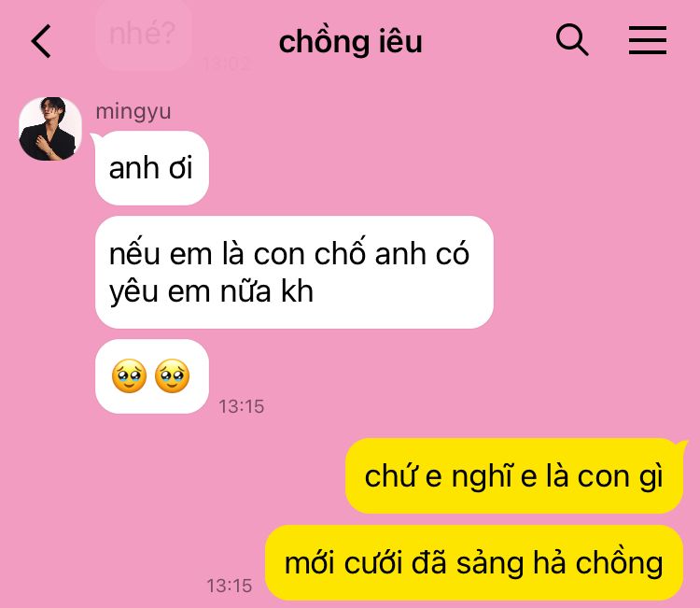Tap the second pleading emoji

(x=172, y=375)
